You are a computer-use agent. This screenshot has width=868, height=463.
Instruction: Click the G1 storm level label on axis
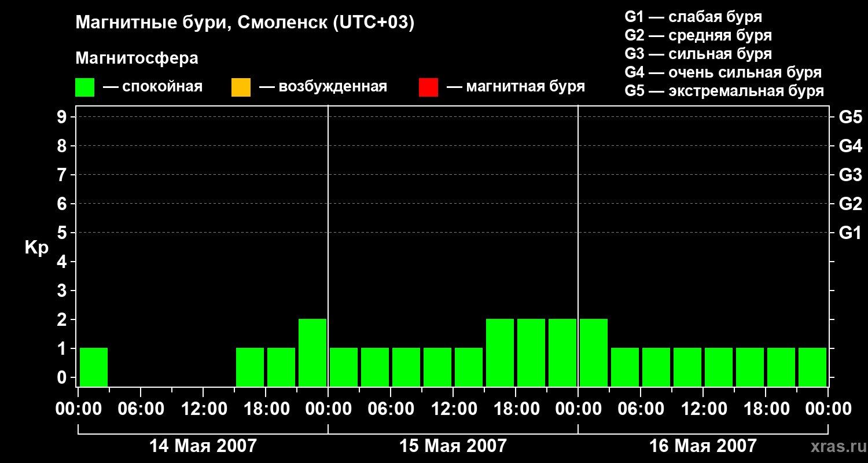(850, 233)
